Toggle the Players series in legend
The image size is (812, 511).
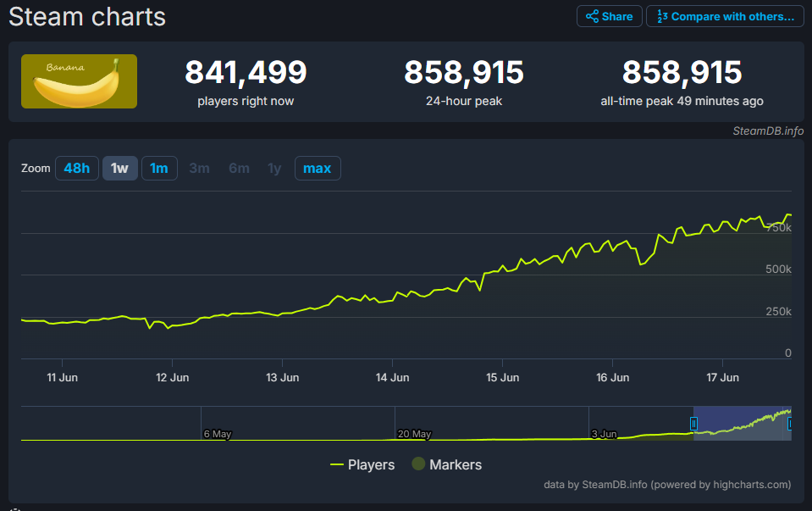click(362, 465)
